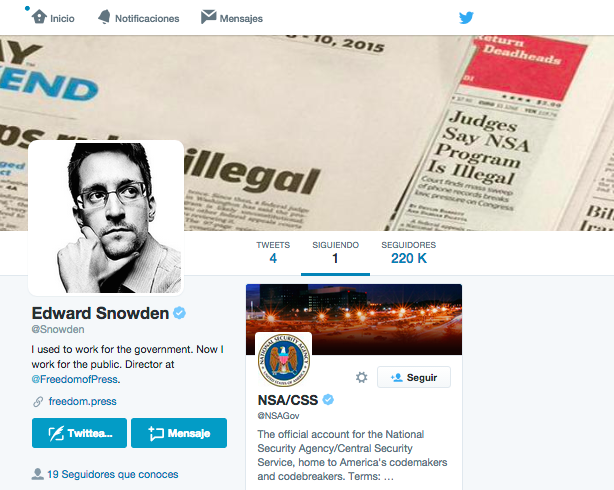Open the Mensajes envelope icon

(208, 17)
